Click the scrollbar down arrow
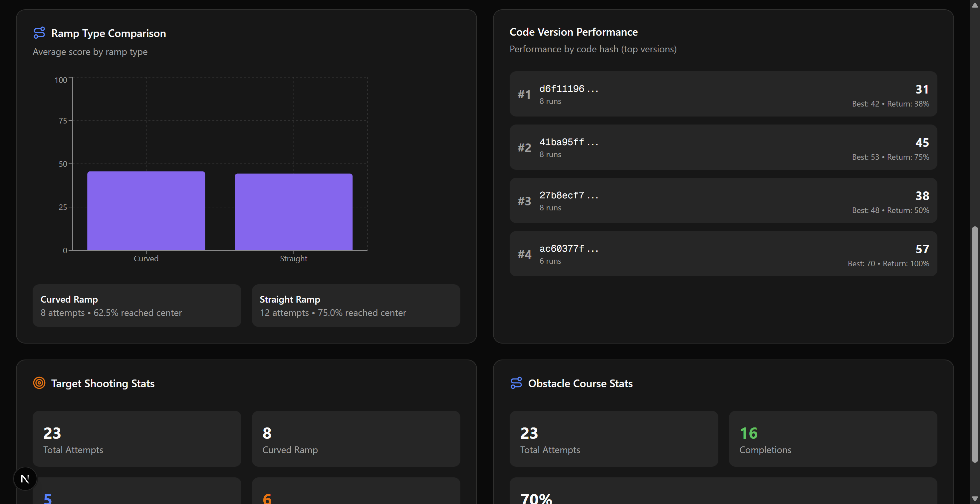Screen dimensions: 980x504 pos(974,498)
